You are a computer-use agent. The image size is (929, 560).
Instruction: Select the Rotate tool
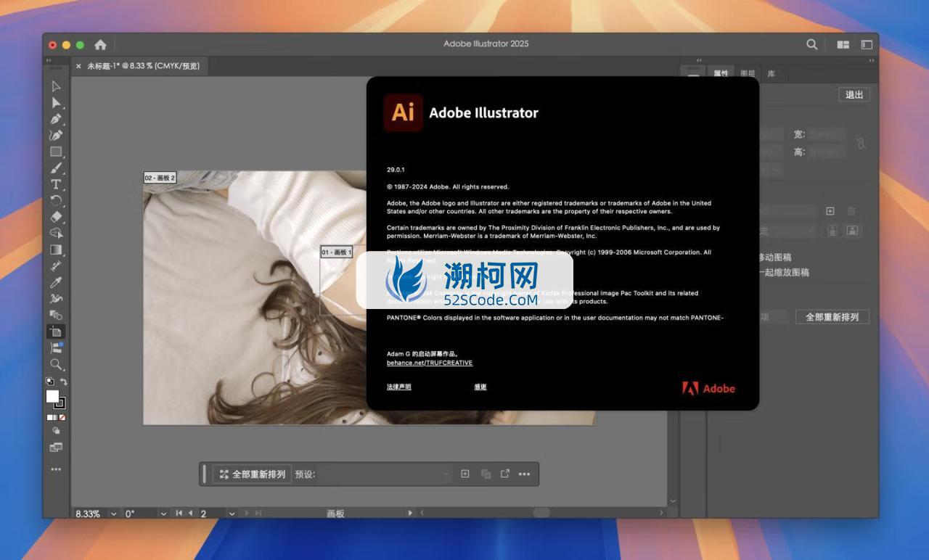(56, 200)
